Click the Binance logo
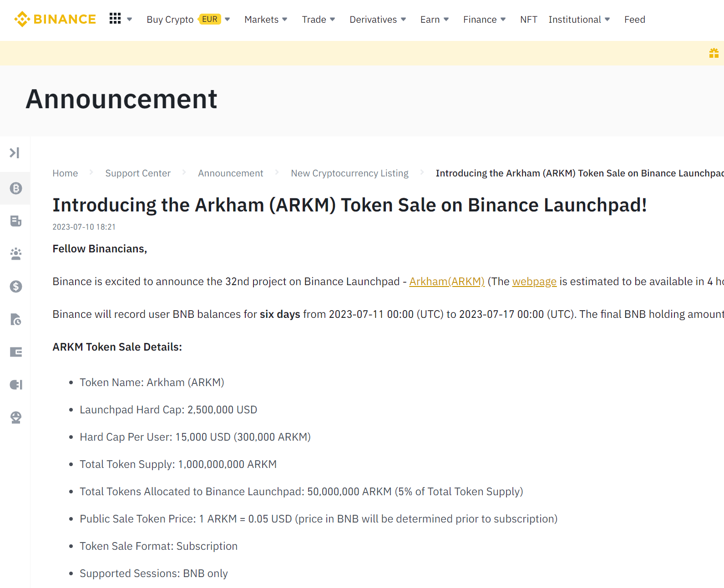The width and height of the screenshot is (724, 588). (x=55, y=19)
